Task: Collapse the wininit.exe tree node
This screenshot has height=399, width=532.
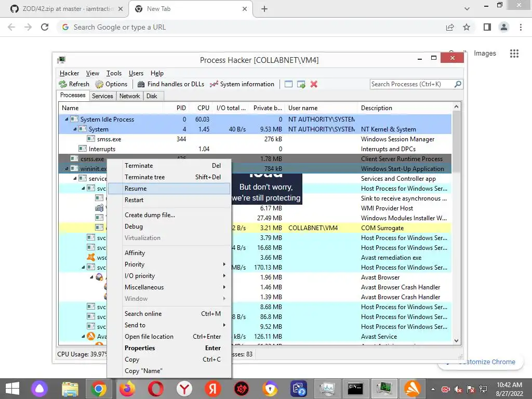Action: (x=66, y=168)
